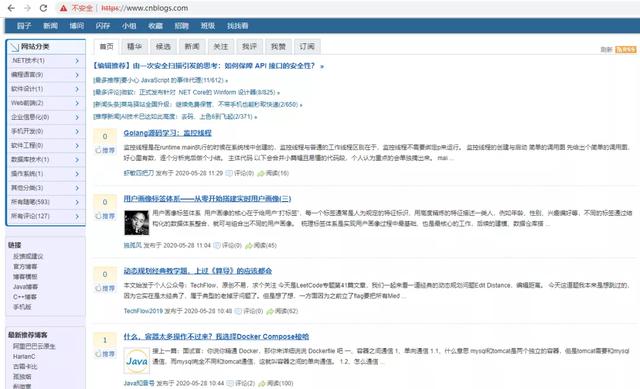Viewport: 640px width, 389px height.
Task: Open the post Golang源码学习:监控线程
Action: coord(168,133)
